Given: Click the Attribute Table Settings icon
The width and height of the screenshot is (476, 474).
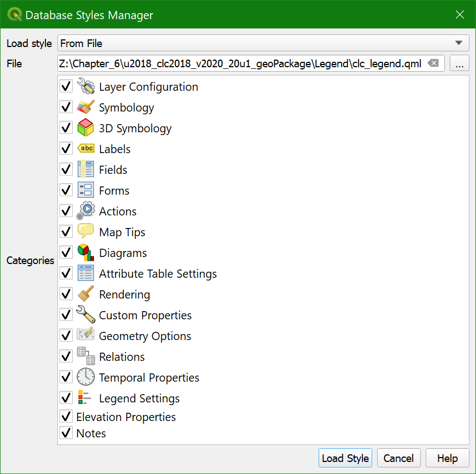Looking at the screenshot, I should tap(86, 273).
